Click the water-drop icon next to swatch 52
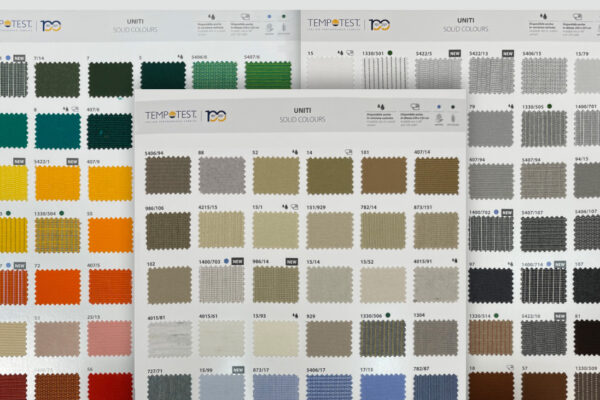 tap(295, 152)
